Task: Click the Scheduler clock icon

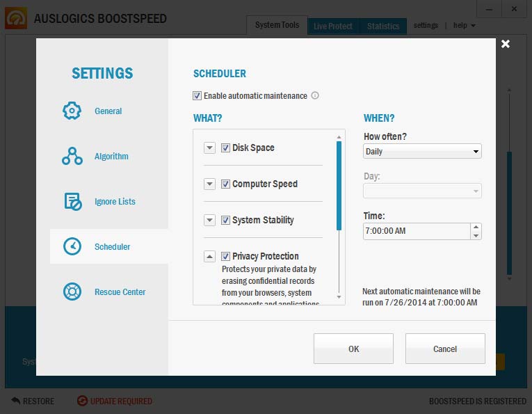Action: pyautogui.click(x=72, y=246)
